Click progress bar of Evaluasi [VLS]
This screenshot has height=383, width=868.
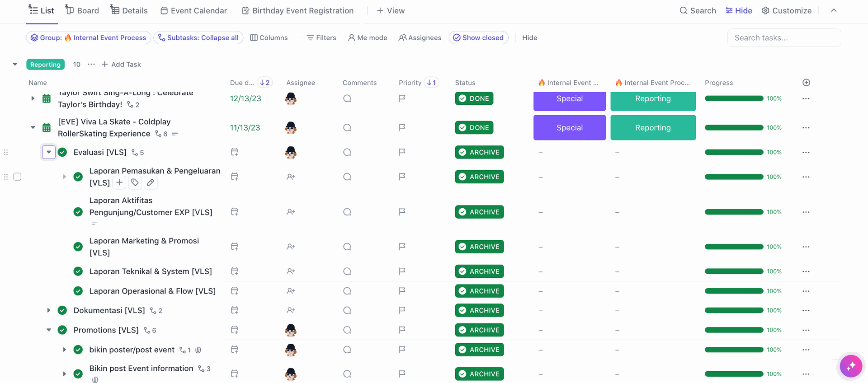(x=734, y=152)
